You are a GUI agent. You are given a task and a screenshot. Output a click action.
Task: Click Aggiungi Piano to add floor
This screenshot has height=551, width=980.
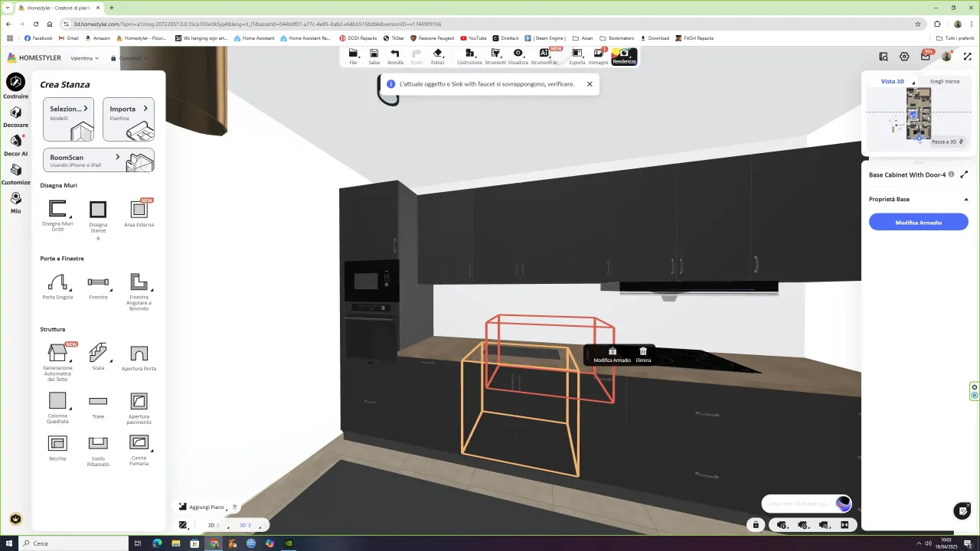coord(203,507)
